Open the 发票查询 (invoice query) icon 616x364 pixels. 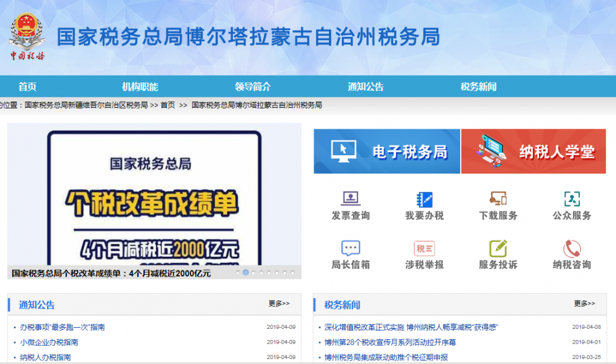tap(349, 204)
